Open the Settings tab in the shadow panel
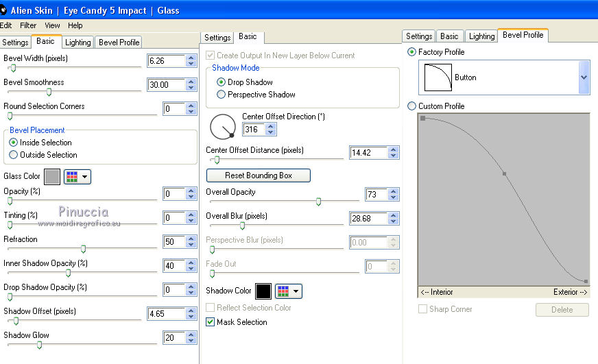 [217, 37]
